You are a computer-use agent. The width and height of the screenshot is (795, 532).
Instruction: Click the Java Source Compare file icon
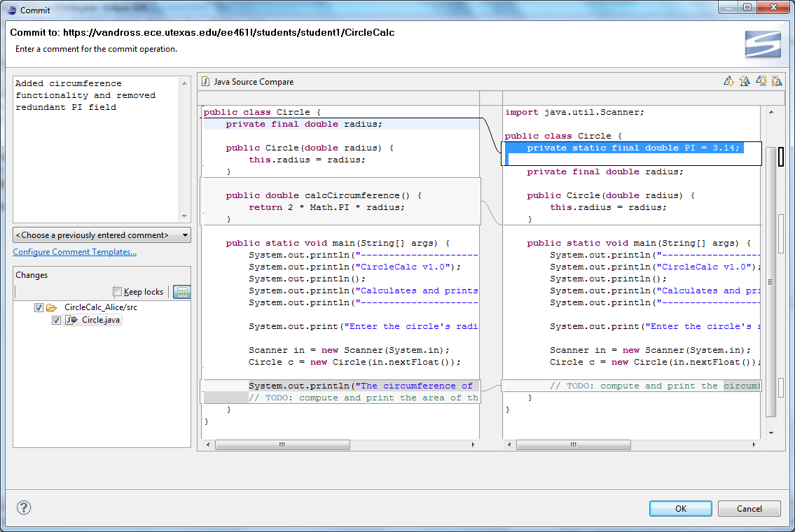click(x=205, y=82)
